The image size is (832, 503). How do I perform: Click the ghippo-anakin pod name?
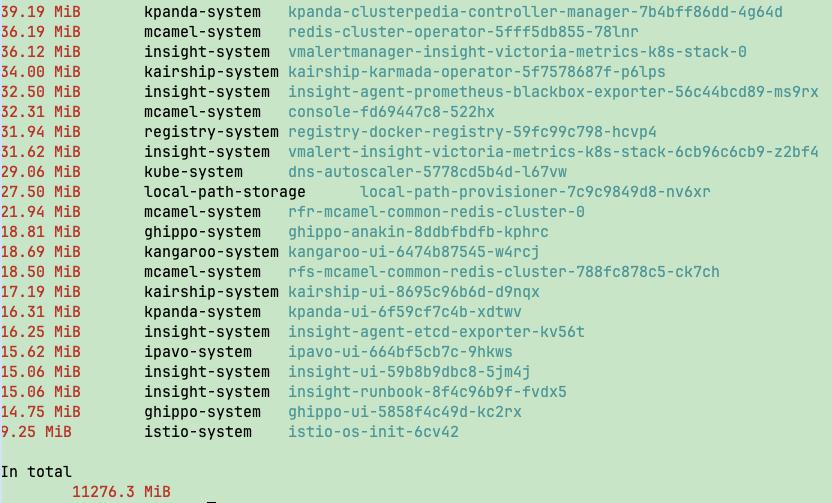point(418,232)
